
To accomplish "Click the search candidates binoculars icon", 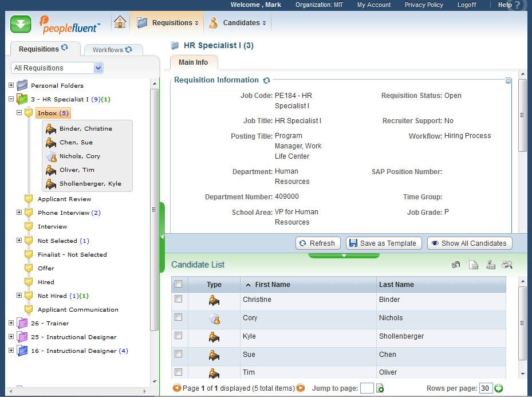I will point(507,265).
